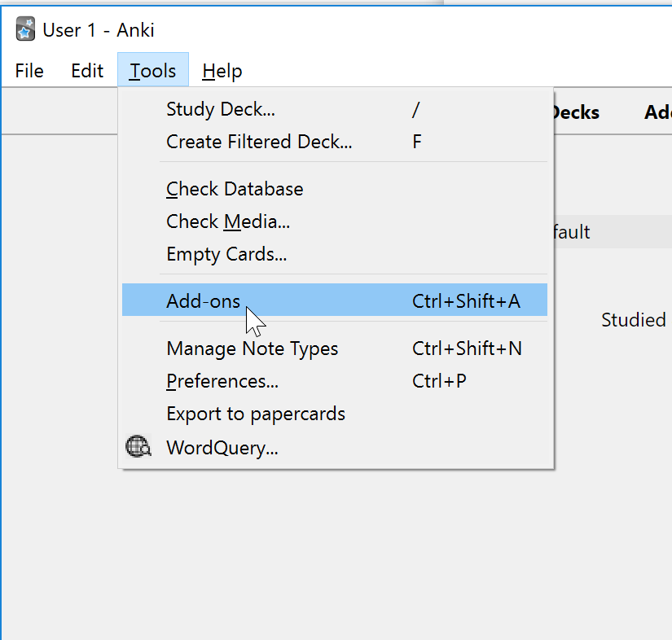
Task: Open the Edit menu
Action: tap(87, 71)
